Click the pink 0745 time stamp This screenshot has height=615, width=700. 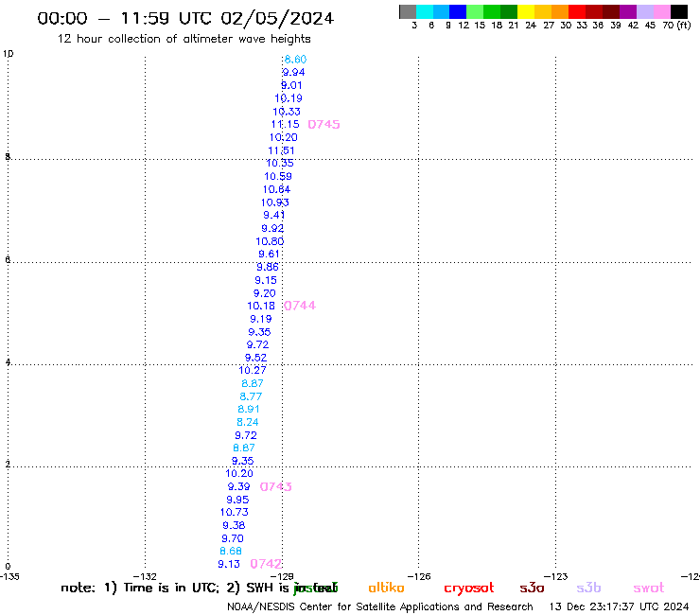click(x=324, y=125)
